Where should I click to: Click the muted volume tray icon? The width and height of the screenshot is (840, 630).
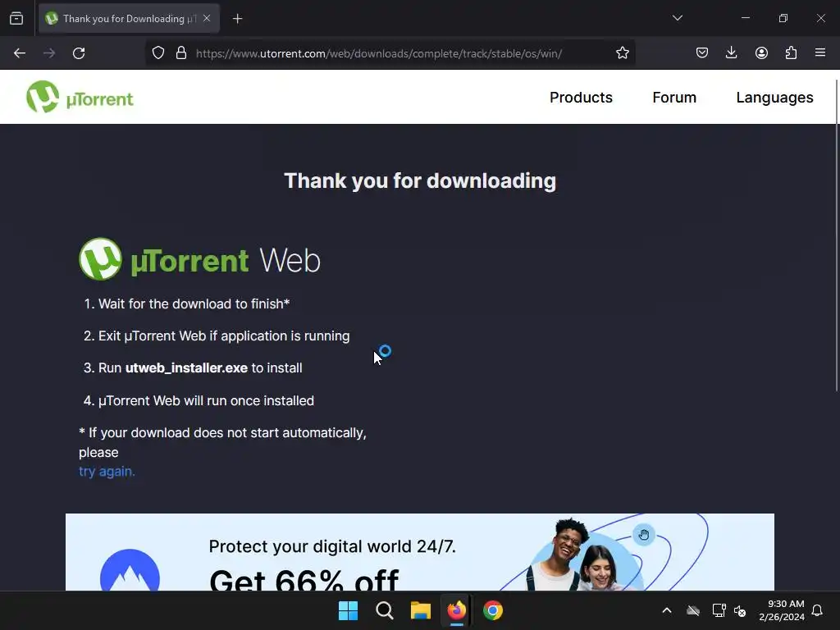coord(740,610)
